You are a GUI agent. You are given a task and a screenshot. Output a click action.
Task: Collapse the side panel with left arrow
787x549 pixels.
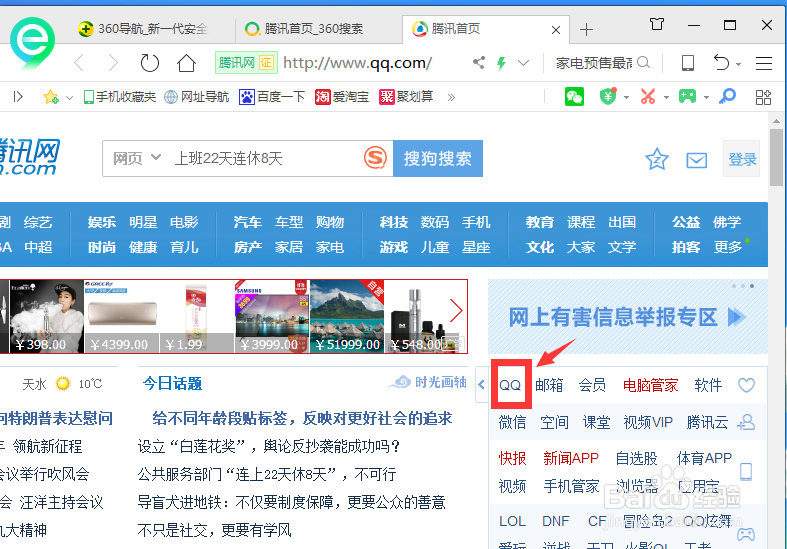[x=481, y=385]
